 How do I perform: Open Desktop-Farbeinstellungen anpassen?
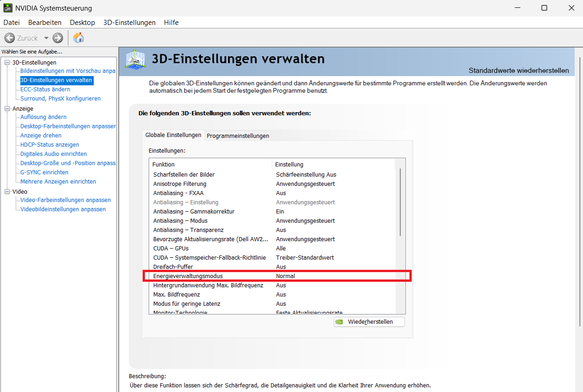(68, 126)
